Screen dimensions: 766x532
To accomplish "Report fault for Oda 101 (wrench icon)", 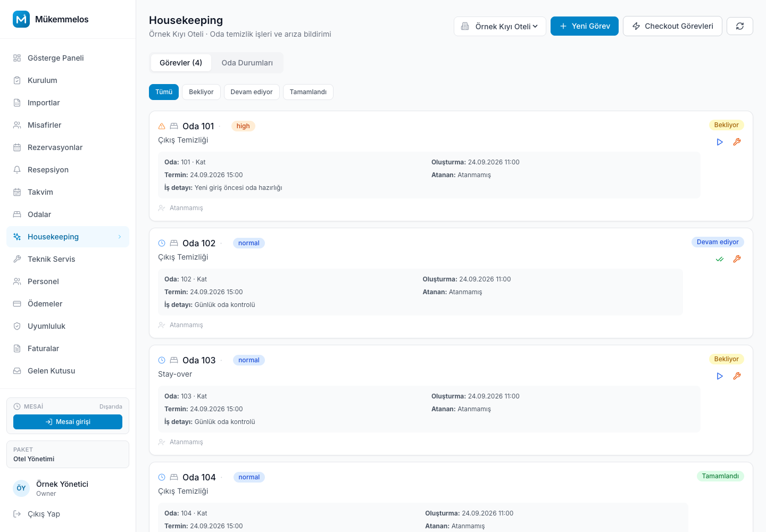I will coord(737,142).
